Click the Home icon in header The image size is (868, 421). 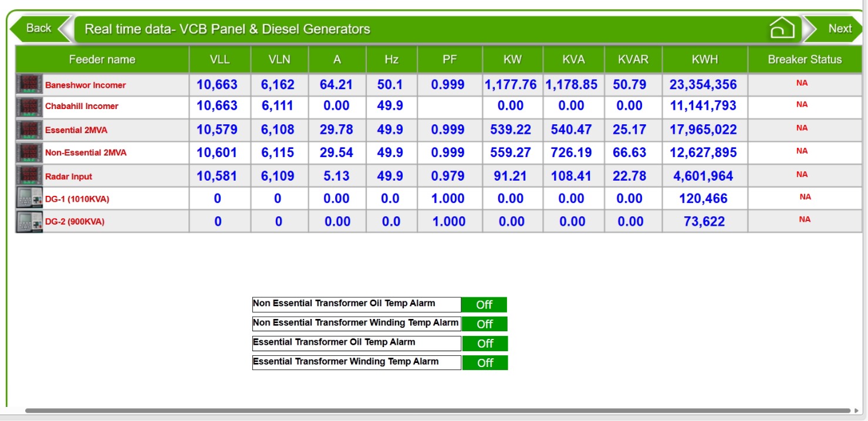[x=782, y=28]
